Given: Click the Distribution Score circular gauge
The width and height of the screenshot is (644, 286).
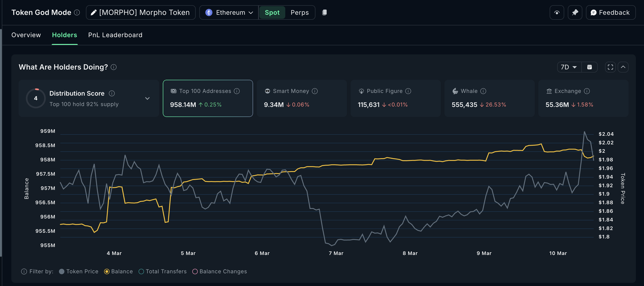Looking at the screenshot, I should 36,98.
